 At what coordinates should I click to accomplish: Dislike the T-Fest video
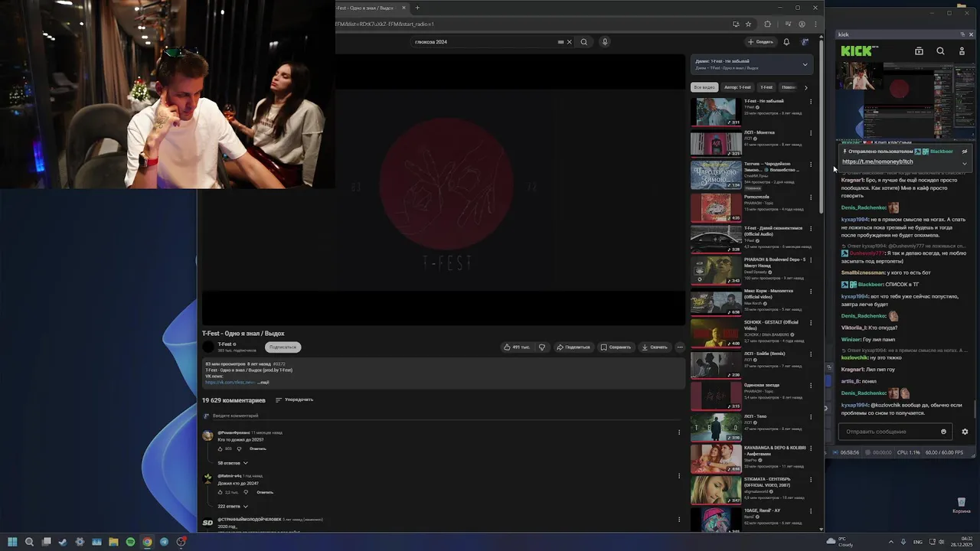coord(542,347)
